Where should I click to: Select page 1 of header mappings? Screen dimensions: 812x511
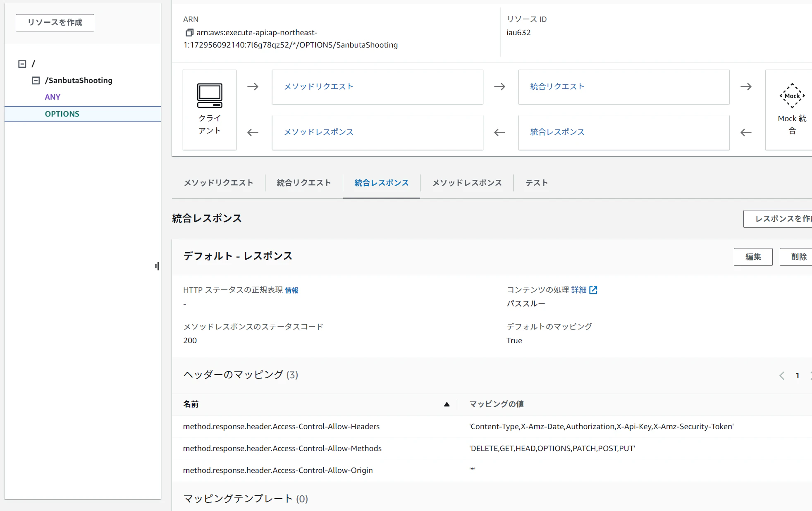[797, 375]
